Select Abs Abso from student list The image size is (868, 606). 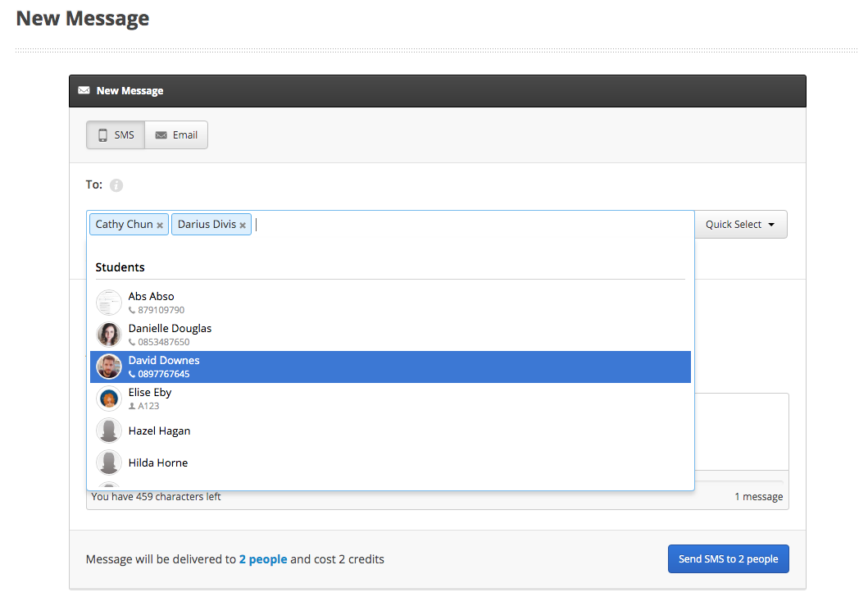pos(152,297)
